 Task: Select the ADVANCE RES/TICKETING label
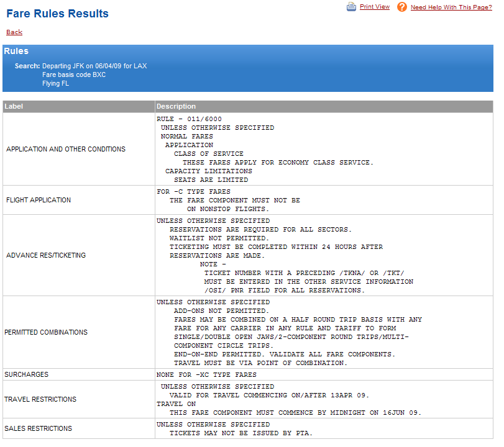(46, 255)
